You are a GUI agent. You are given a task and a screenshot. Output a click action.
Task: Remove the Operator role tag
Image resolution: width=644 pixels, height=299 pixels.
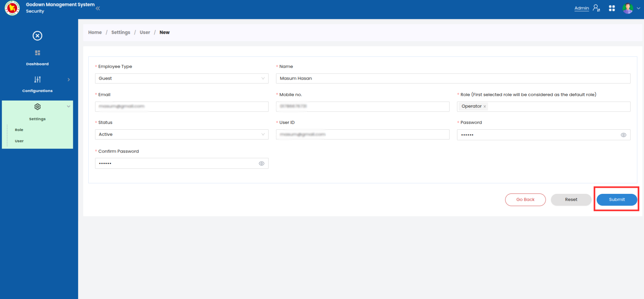[485, 106]
